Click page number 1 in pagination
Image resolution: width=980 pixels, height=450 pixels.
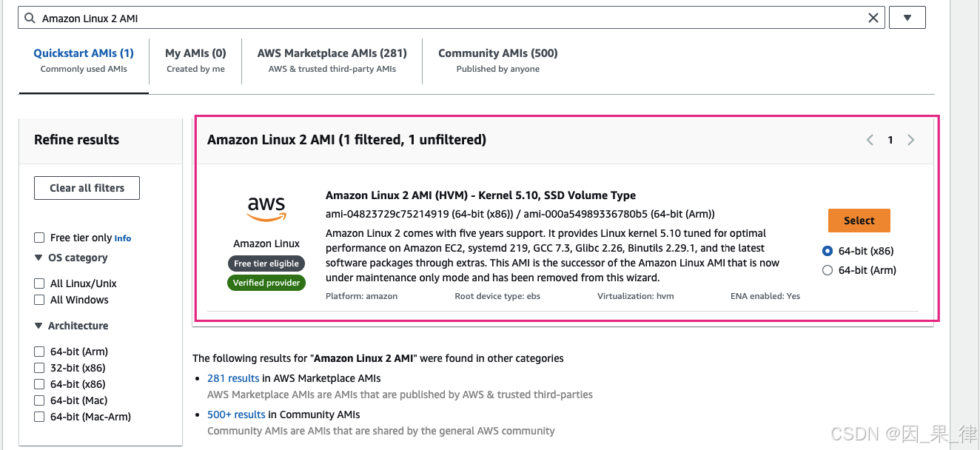click(x=890, y=140)
